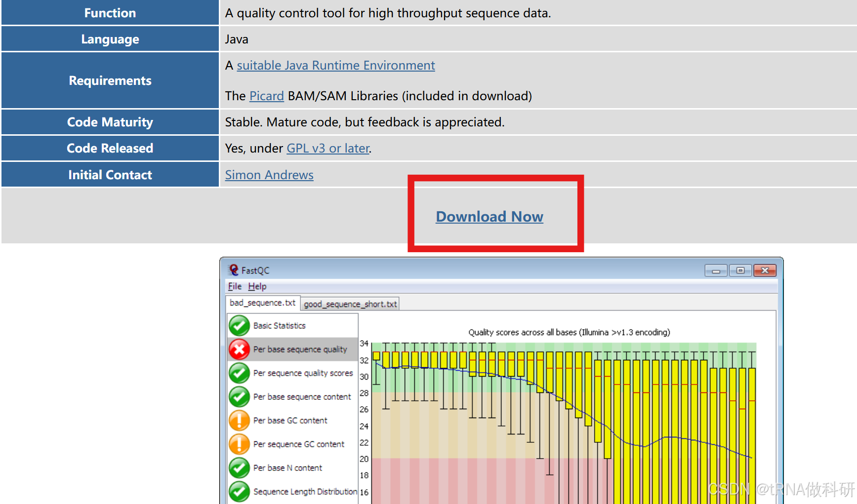This screenshot has width=857, height=504.
Task: Click the Function header cell
Action: (110, 13)
